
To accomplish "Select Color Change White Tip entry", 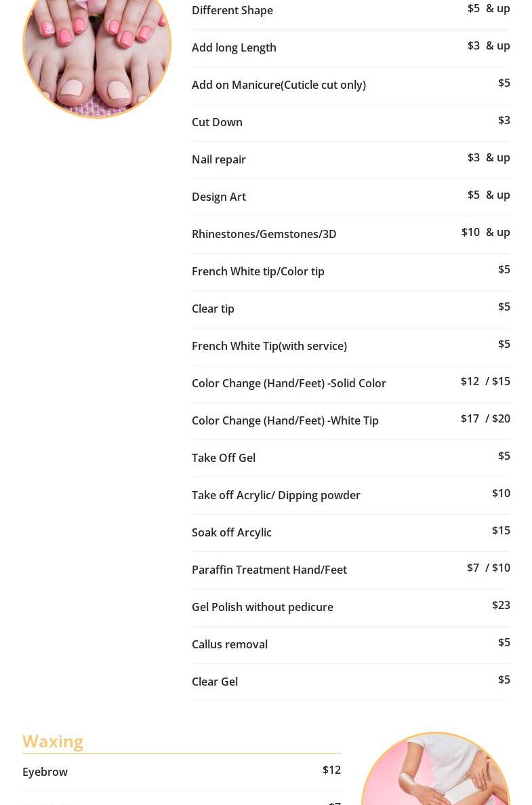I will coord(285,420).
